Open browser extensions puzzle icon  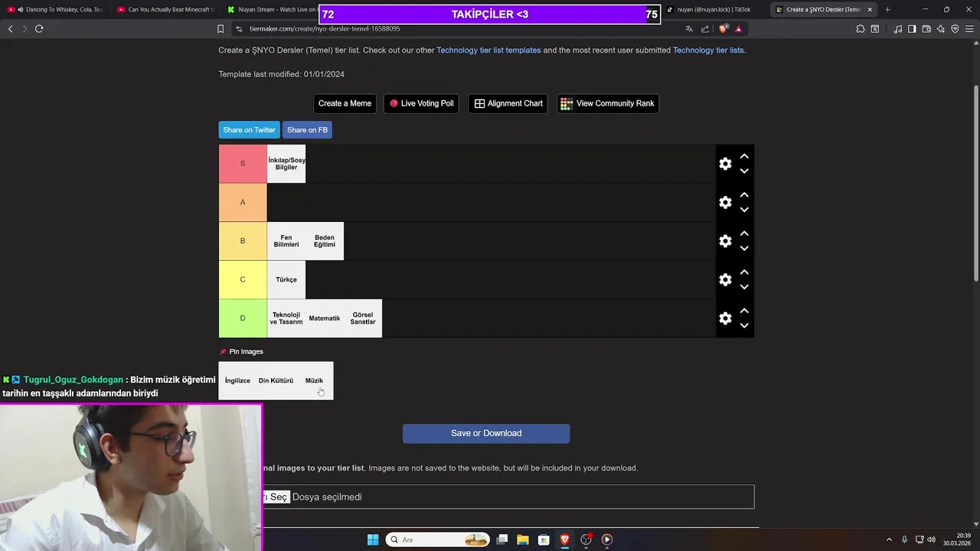(861, 29)
